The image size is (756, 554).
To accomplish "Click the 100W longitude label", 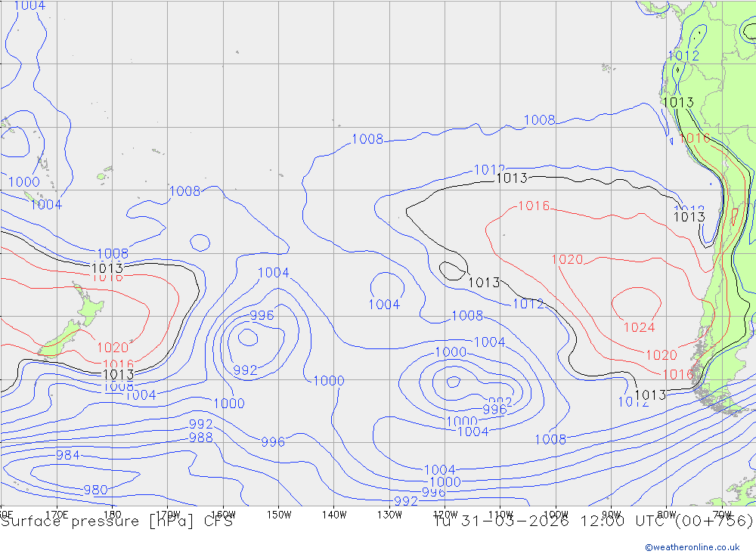I will pos(556,515).
